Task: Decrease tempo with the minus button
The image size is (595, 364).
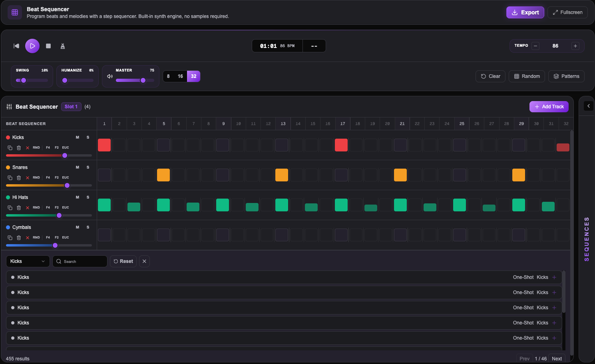Action: click(x=535, y=46)
